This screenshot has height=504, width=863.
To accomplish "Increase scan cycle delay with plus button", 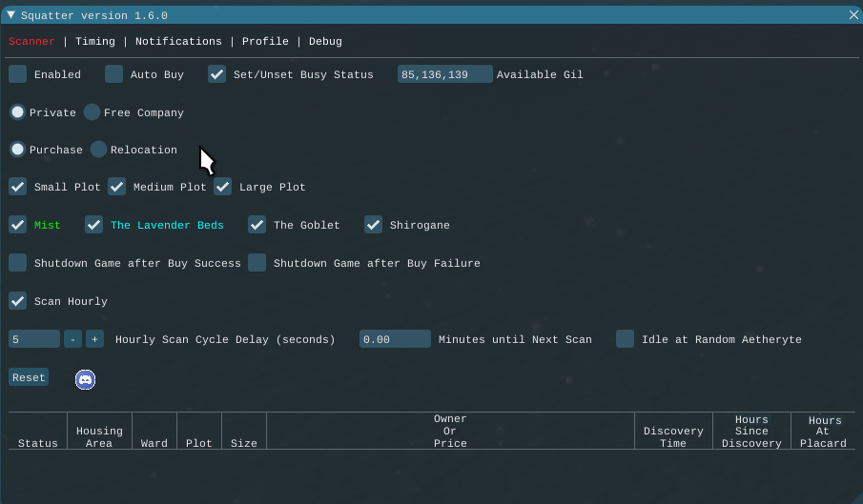I will click(x=94, y=339).
